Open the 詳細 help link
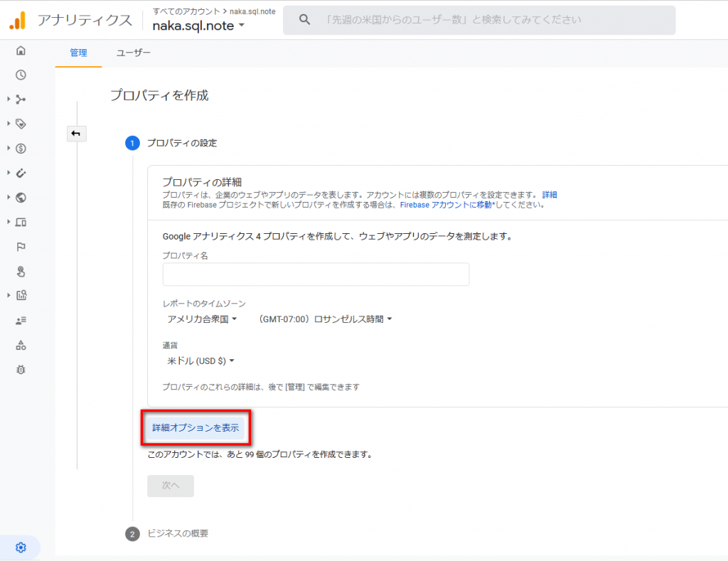The image size is (728, 561). (x=550, y=195)
